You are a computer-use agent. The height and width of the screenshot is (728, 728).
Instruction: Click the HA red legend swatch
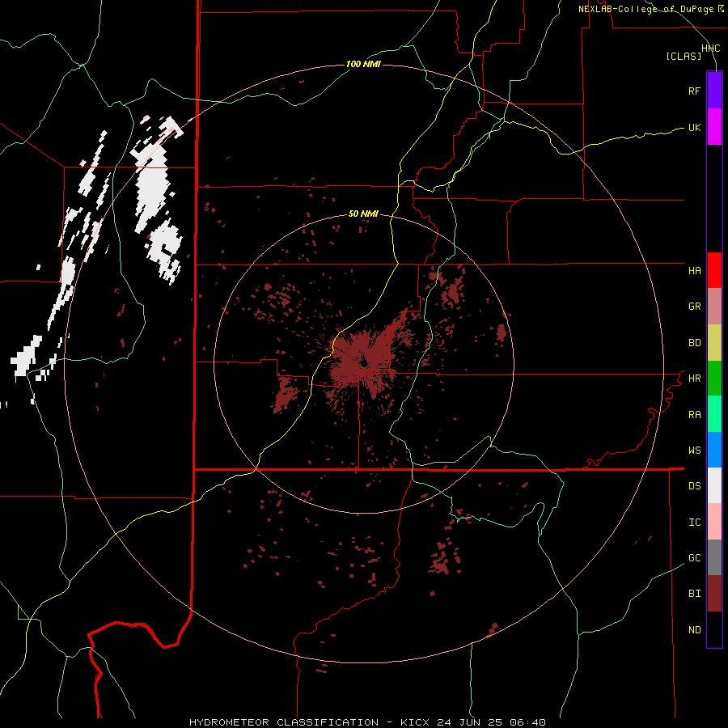pos(714,270)
